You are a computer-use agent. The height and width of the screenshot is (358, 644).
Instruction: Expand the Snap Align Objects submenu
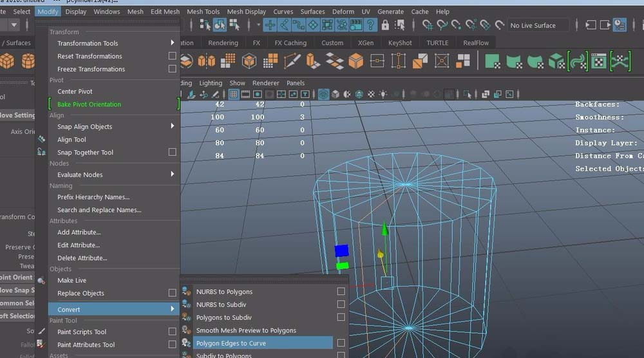click(x=172, y=126)
